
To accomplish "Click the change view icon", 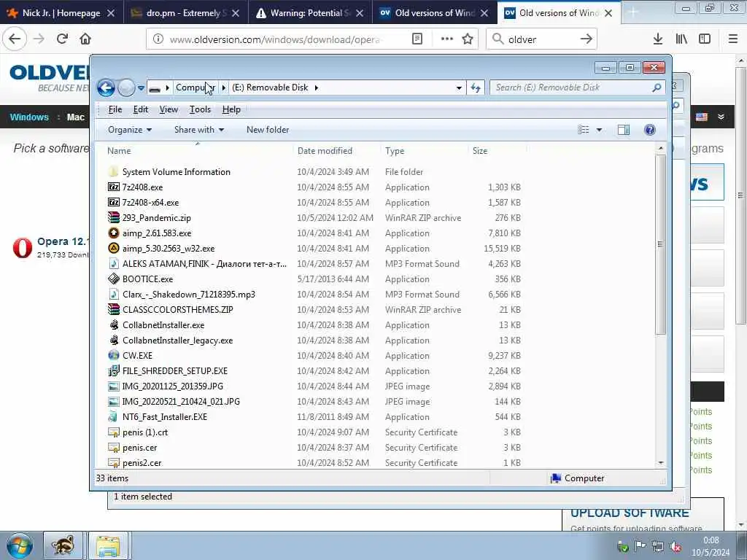I will [x=584, y=130].
